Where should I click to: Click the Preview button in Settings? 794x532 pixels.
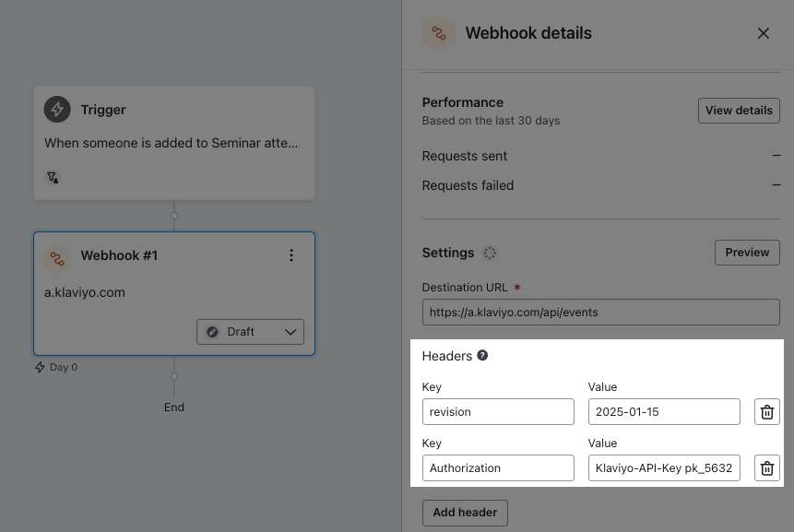tap(747, 252)
